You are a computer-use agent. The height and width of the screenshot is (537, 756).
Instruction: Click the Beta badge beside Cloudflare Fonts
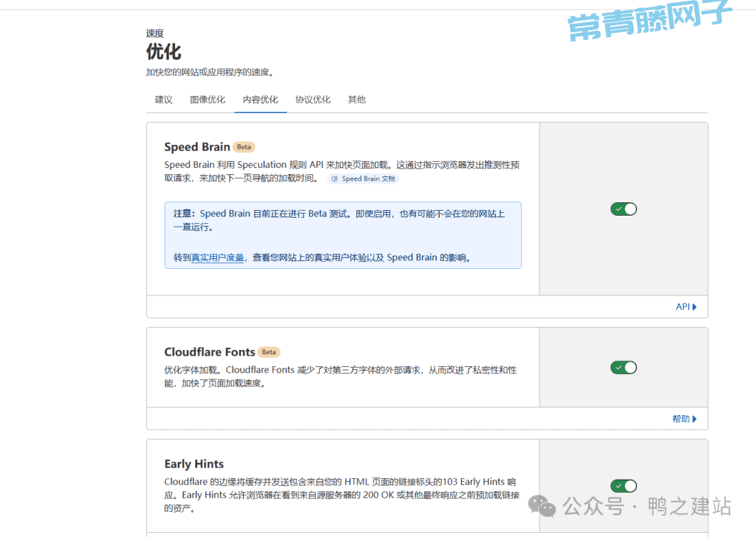pyautogui.click(x=269, y=352)
